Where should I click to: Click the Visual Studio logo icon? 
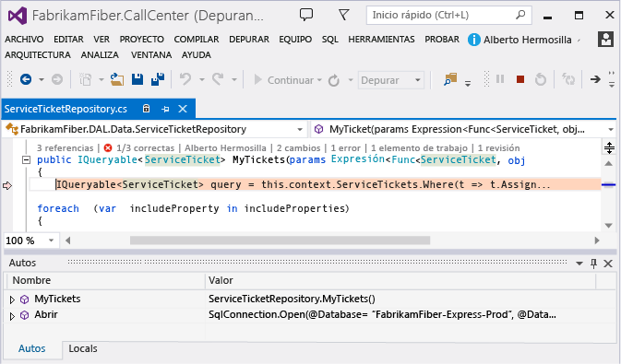pos(18,16)
